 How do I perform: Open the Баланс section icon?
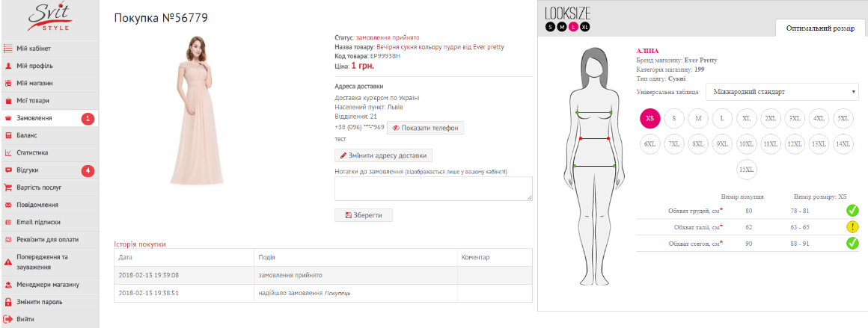click(8, 135)
